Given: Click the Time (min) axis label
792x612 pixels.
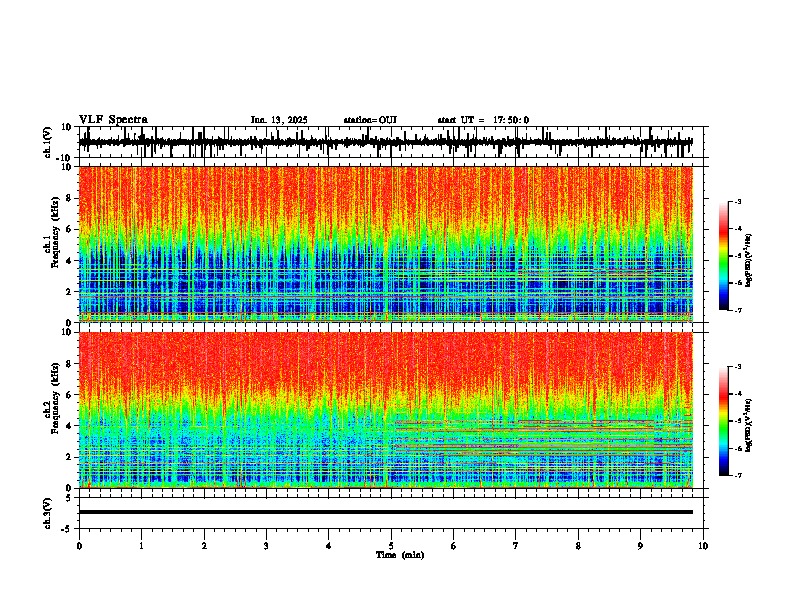Looking at the screenshot, I should [x=400, y=555].
